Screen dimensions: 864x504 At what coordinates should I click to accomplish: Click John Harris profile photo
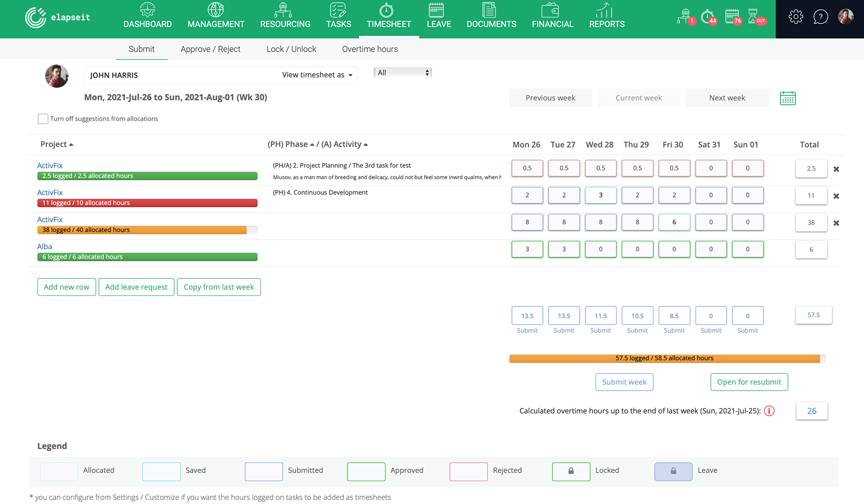pos(57,76)
